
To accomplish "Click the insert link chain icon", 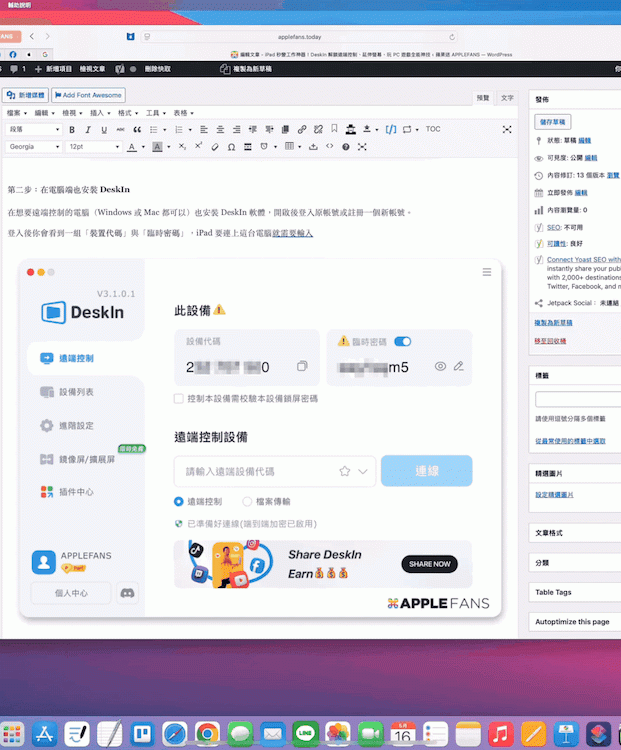I will (x=301, y=130).
